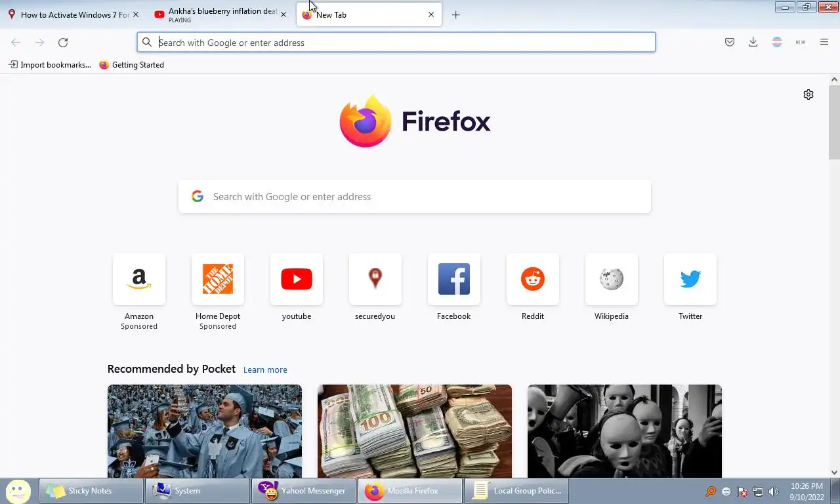Open the graduation crowd Pocket story
Viewport: 840px width, 504px height.
[205, 431]
